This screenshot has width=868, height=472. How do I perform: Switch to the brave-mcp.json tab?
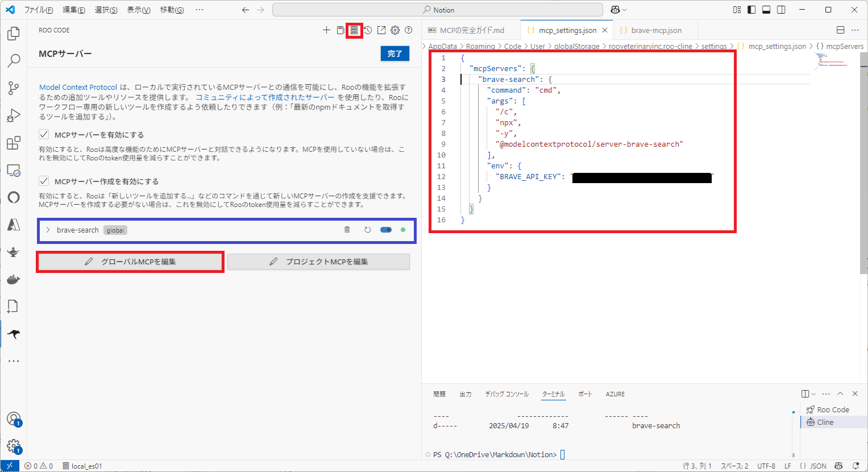click(656, 30)
